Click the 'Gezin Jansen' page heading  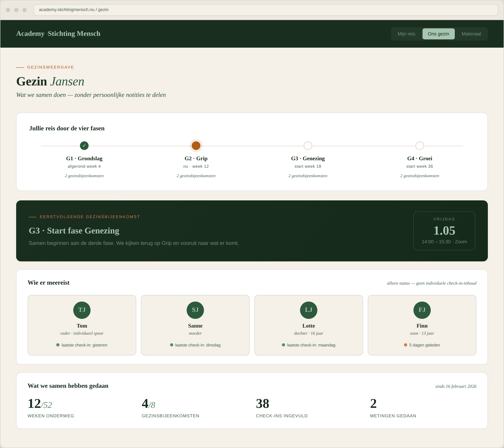click(x=50, y=81)
